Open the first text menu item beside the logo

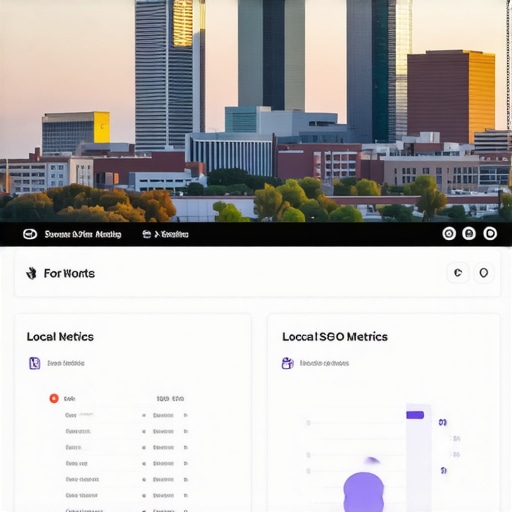tap(83, 234)
